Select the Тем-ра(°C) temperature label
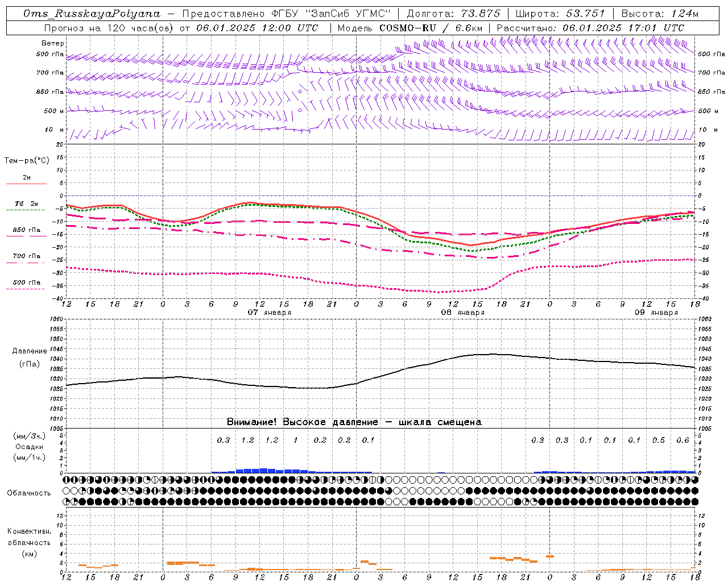 pos(27,161)
